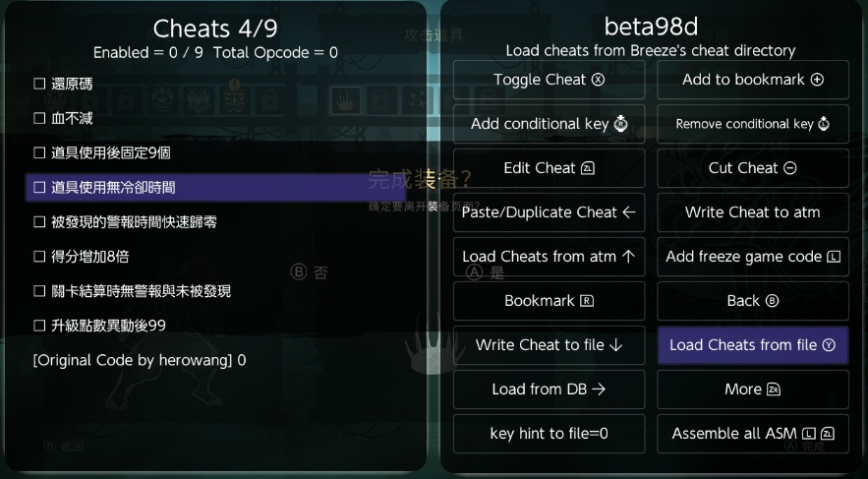Click the B icon on Back button
Screen dimensions: 868x479
[x=772, y=301]
